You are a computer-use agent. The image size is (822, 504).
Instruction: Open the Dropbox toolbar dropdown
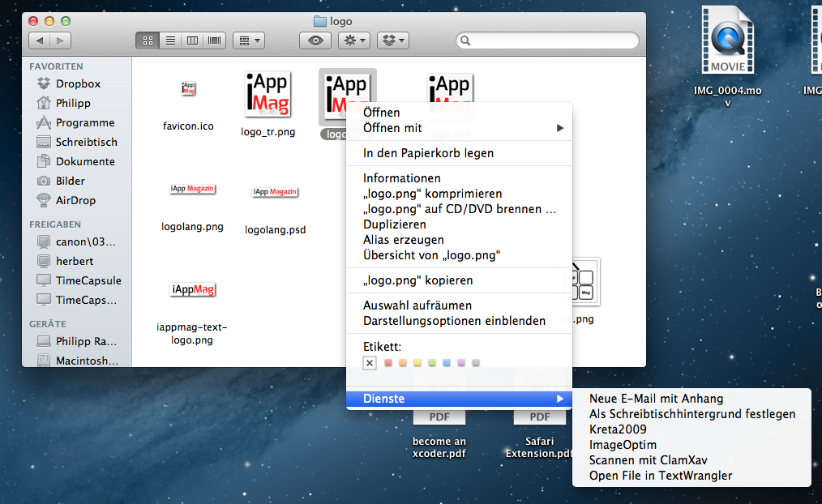coord(393,41)
